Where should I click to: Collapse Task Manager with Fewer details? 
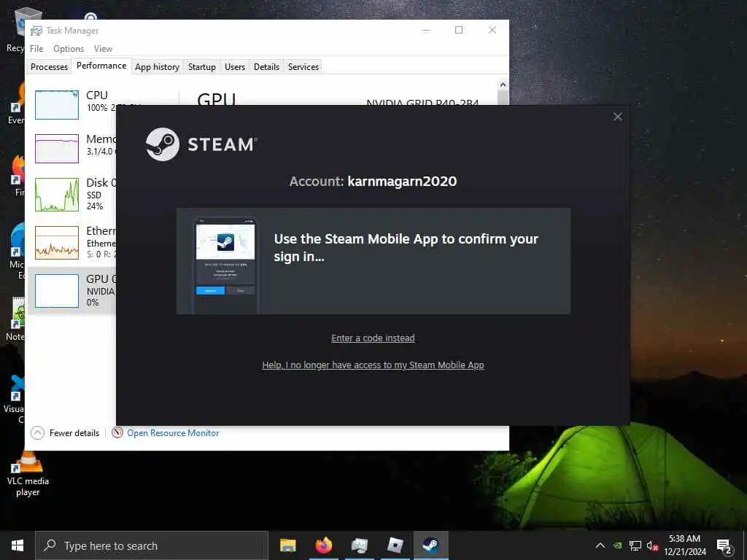tap(65, 433)
